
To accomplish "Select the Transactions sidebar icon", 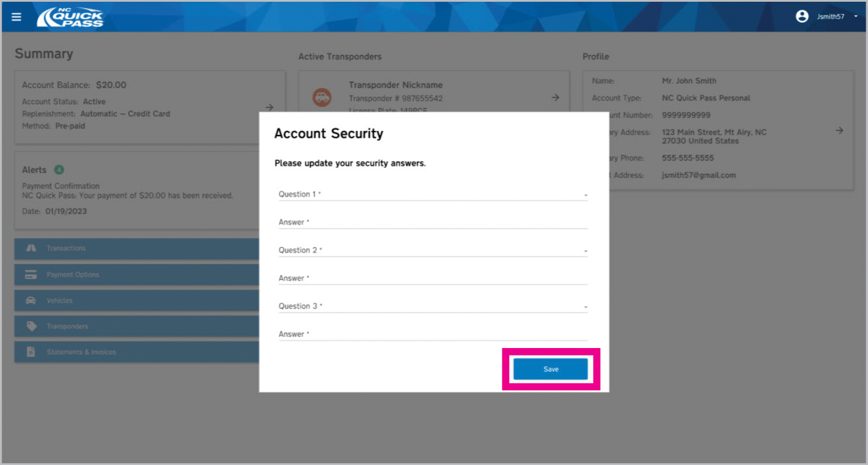I will tap(31, 248).
